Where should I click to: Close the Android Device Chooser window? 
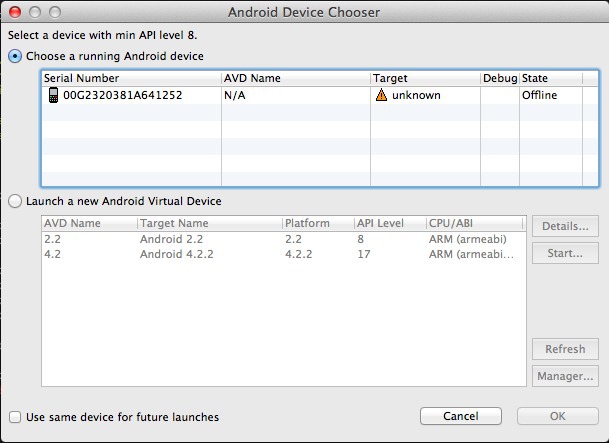click(x=14, y=13)
